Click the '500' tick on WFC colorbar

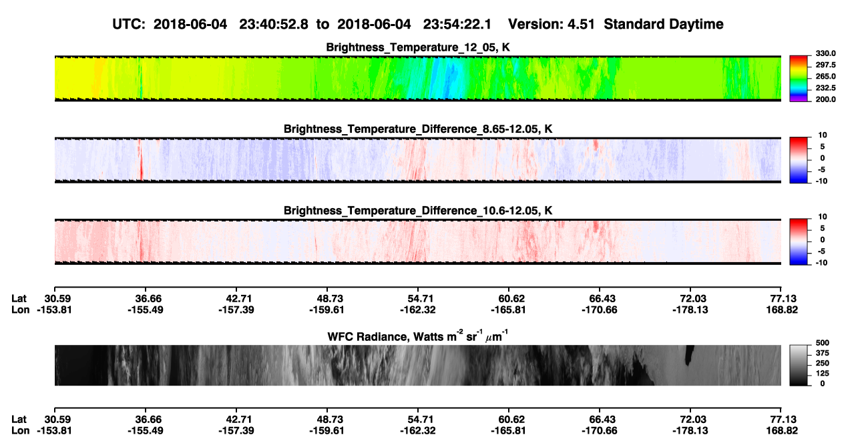tap(821, 344)
